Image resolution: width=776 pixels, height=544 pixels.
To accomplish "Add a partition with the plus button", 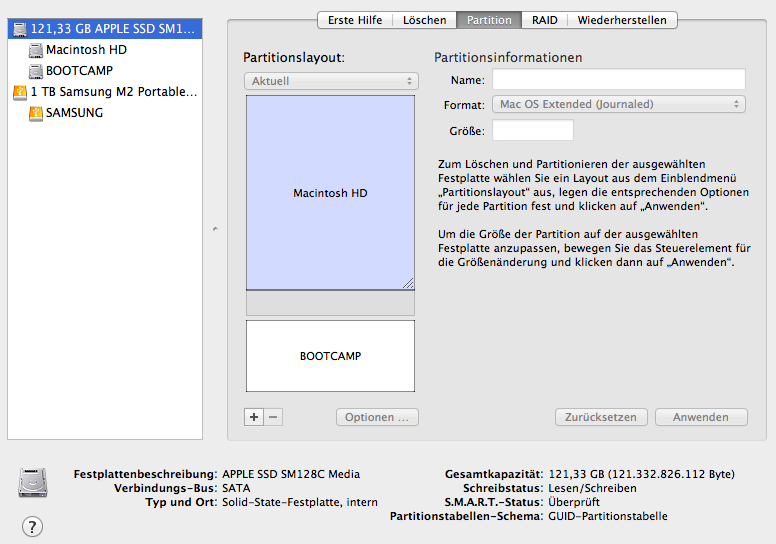I will coord(254,417).
